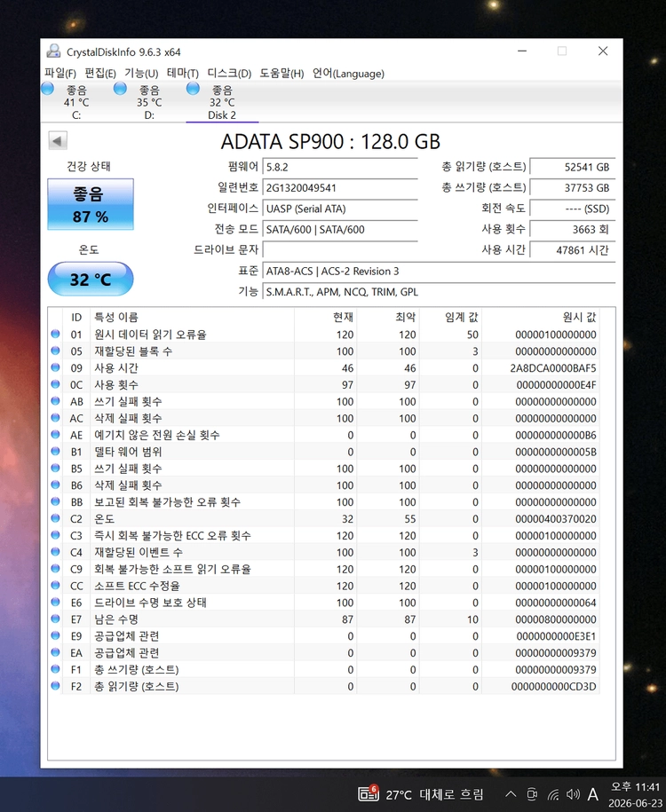
Task: Click interface field UASP (Serial ATA)
Action: [340, 209]
